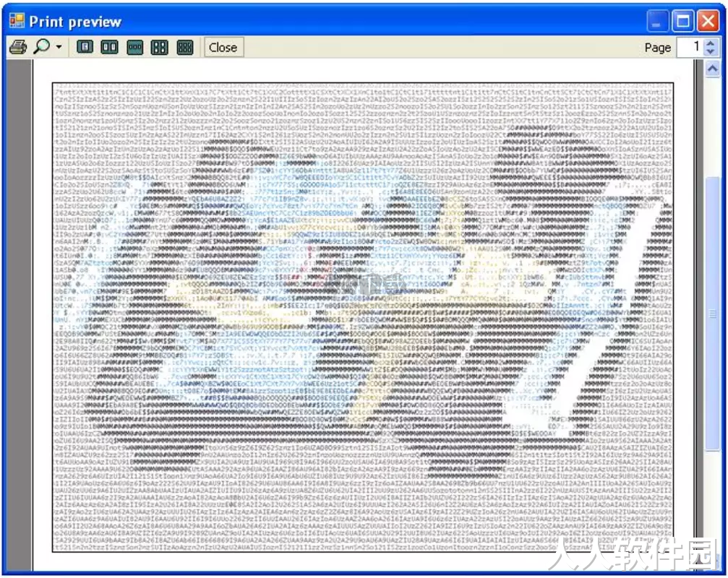728x578 pixels.
Task: Select the three pages layout icon
Action: (134, 47)
